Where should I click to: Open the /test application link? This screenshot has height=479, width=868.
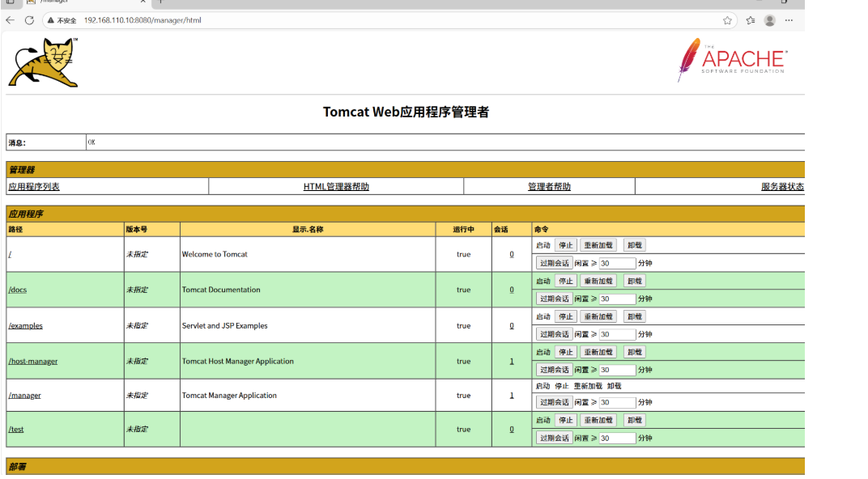tap(16, 429)
